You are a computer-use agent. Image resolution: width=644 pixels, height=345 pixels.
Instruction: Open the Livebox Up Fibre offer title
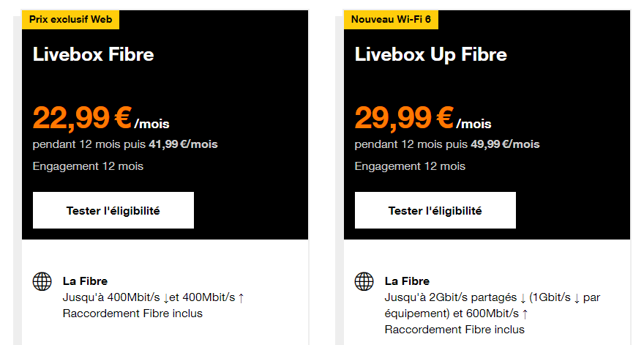click(430, 54)
